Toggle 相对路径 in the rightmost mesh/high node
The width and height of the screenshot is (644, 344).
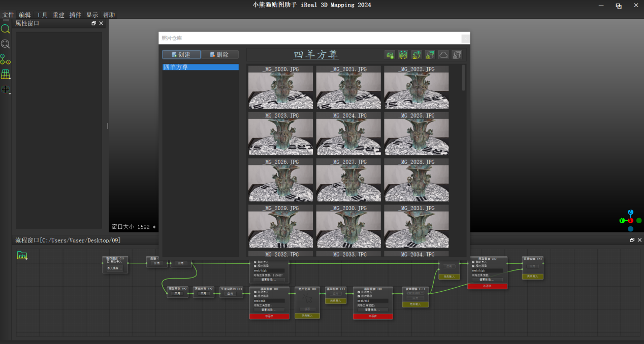click(473, 266)
